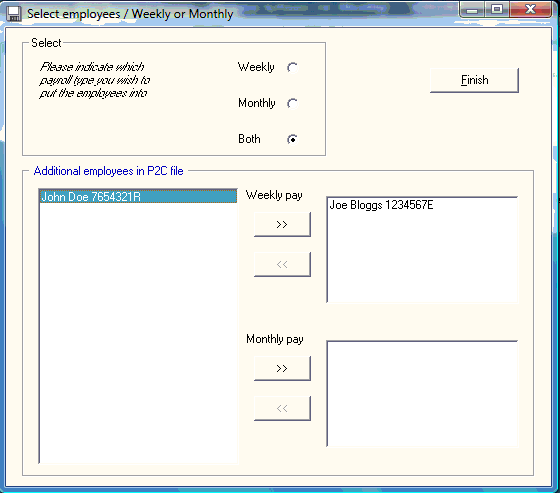This screenshot has width=560, height=493.
Task: Choose the Both payroll type option
Action: point(292,139)
